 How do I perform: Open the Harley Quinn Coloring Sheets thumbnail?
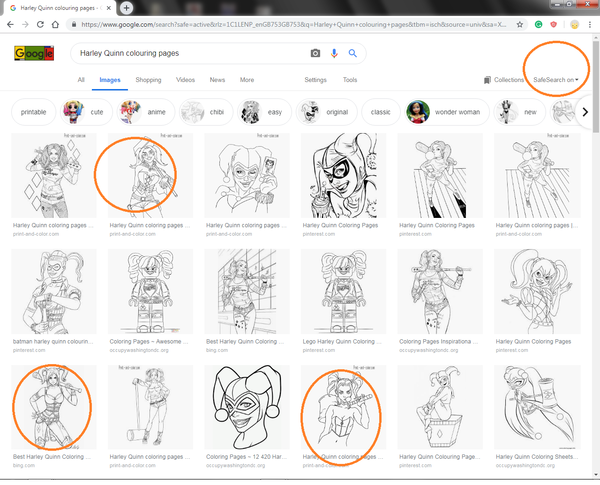[x=537, y=407]
